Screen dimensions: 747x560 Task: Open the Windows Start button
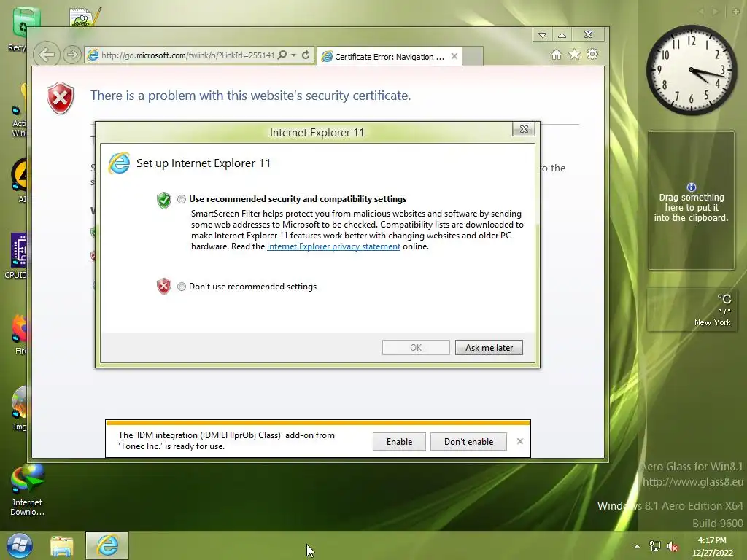(20, 545)
